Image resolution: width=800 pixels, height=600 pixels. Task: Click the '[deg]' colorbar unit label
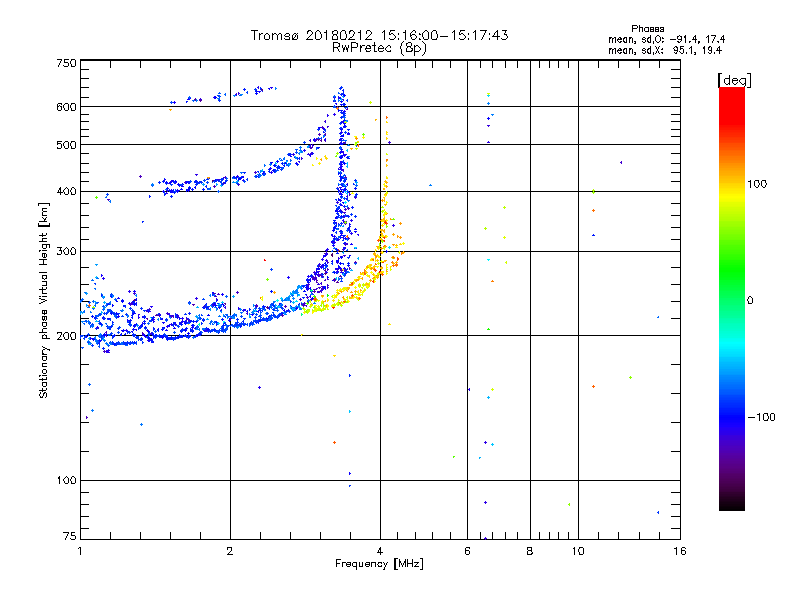[734, 80]
